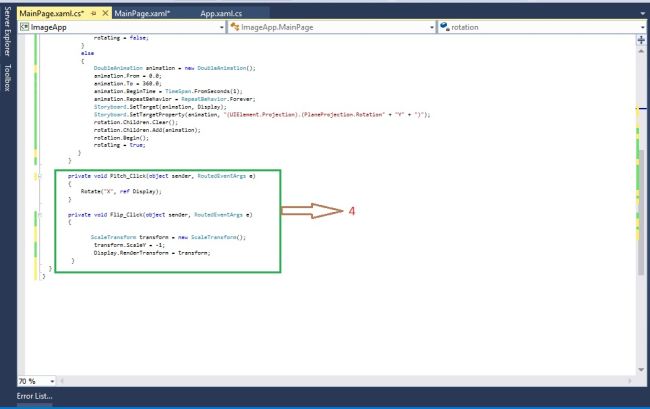This screenshot has height=409, width=650.
Task: Click the ScaleTransform transform declaration line
Action: 168,237
